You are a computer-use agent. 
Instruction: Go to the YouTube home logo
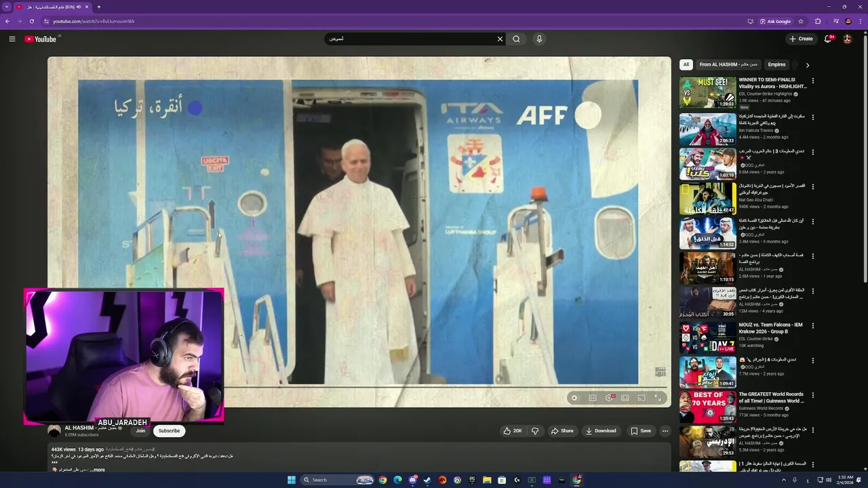click(41, 39)
